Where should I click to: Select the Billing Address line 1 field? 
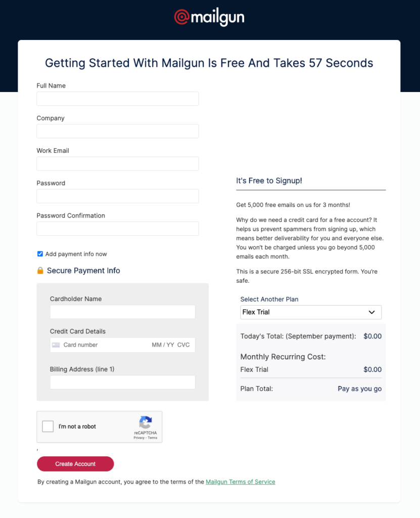tap(122, 382)
